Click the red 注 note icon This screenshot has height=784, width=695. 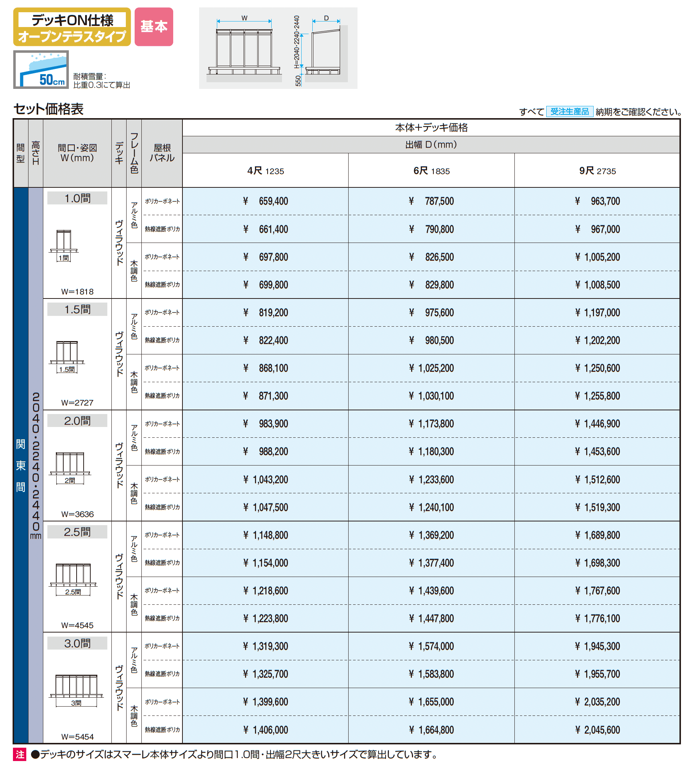click(x=20, y=754)
